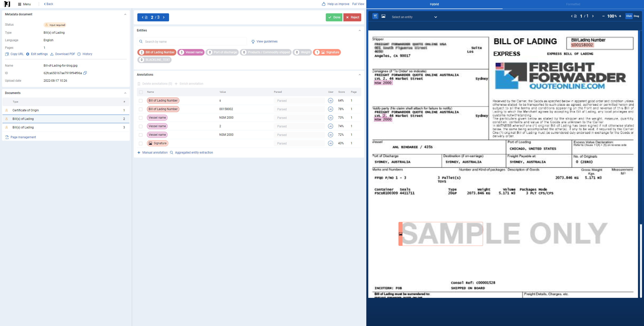Check the Vessel name row with value 2

pos(141,126)
